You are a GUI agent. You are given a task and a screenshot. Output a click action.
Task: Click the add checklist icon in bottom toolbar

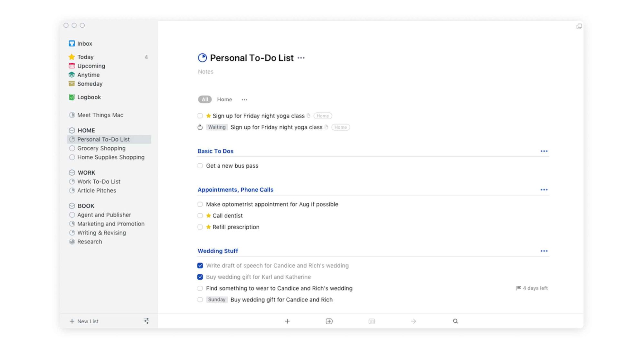coord(329,321)
